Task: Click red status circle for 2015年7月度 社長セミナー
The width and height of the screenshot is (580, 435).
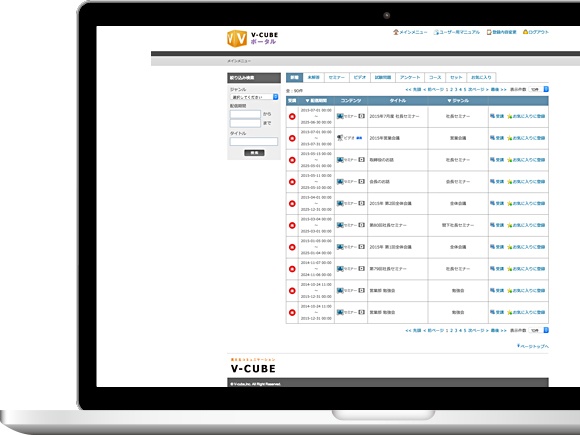Action: tap(292, 117)
